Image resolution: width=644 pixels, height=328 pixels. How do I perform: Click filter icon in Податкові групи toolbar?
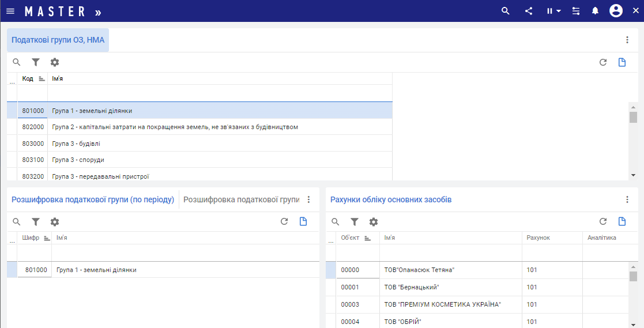tap(36, 62)
